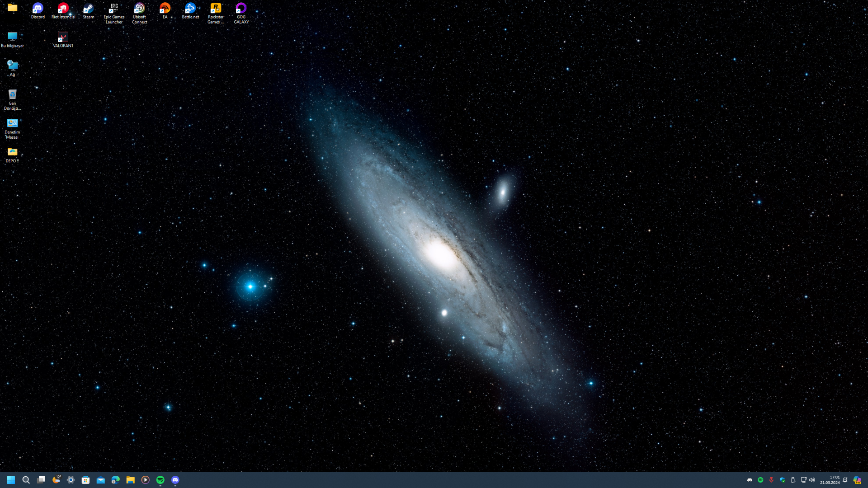Open the Discord desktop shortcut

[38, 9]
